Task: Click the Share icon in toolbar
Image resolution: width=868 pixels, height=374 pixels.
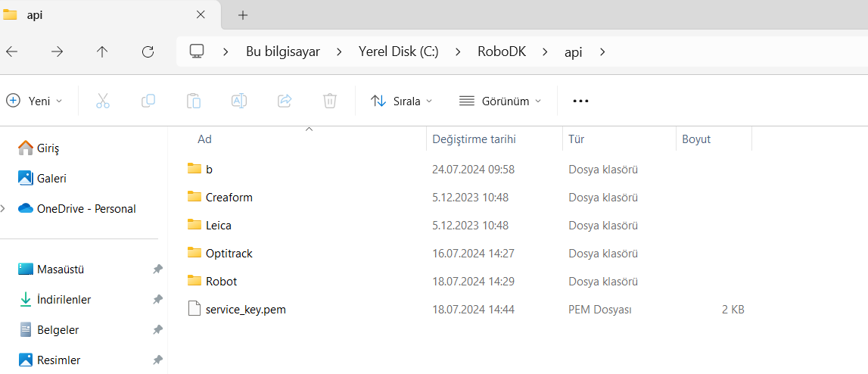Action: [285, 101]
